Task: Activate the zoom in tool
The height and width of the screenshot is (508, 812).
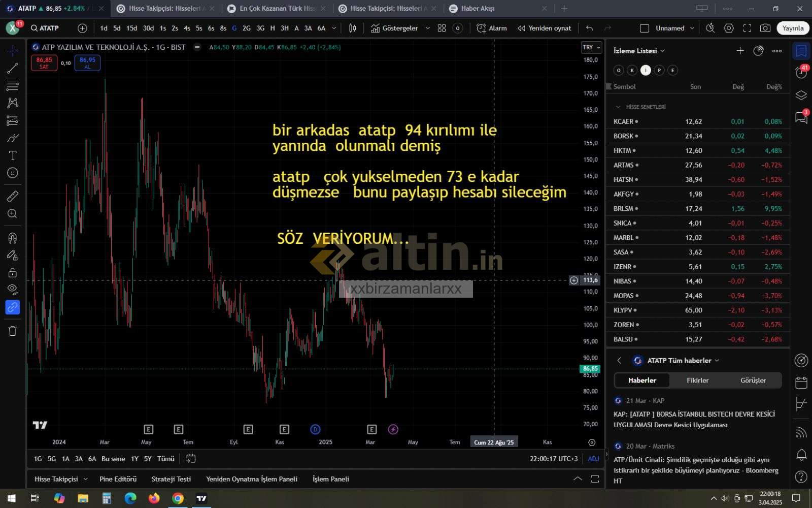Action: coord(13,214)
